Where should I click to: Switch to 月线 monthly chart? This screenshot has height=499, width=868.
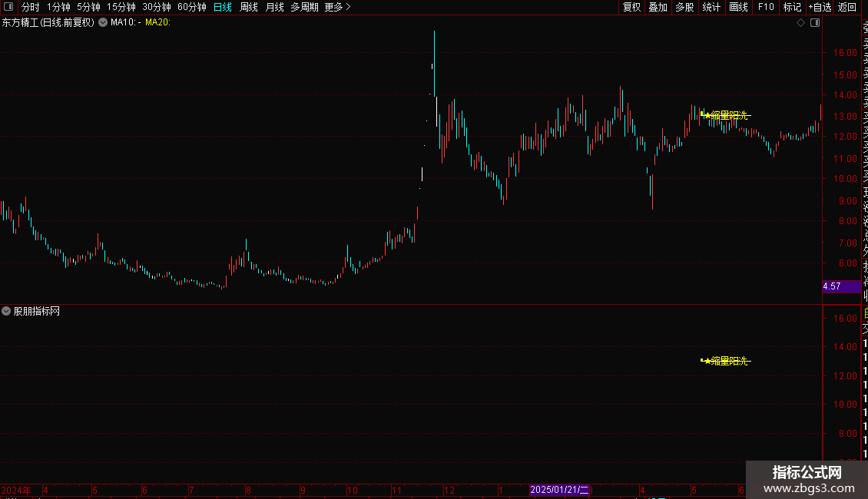pos(274,7)
